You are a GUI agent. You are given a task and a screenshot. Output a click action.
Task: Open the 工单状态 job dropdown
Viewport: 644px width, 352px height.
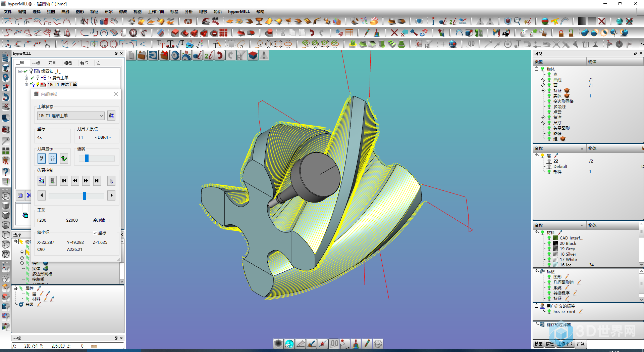click(71, 116)
